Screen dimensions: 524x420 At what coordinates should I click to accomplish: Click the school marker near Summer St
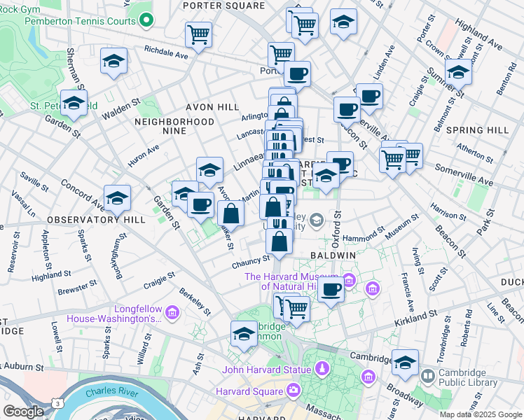click(x=458, y=72)
